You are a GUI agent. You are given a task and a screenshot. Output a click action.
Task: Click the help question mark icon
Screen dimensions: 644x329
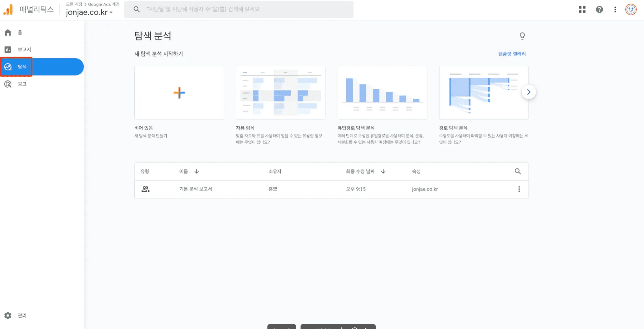599,9
